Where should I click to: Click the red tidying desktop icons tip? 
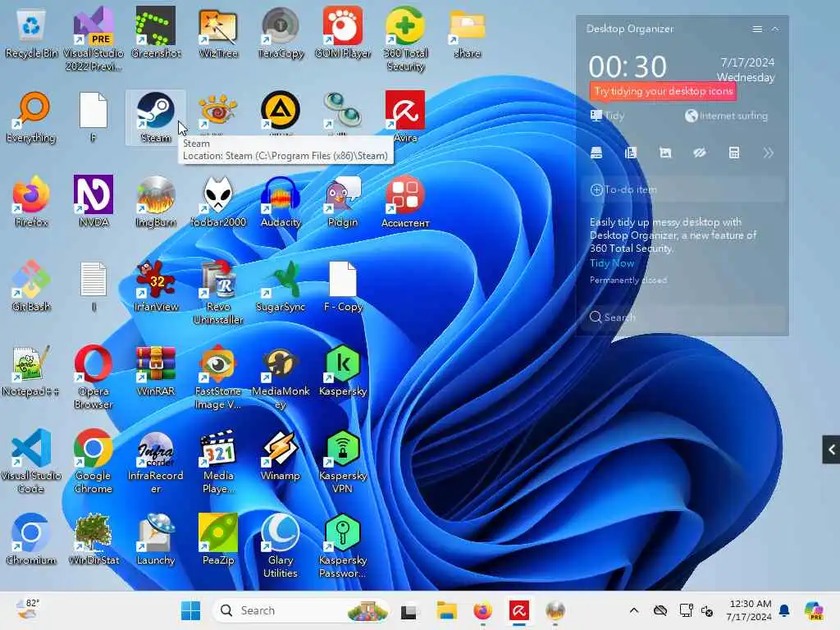pyautogui.click(x=663, y=91)
